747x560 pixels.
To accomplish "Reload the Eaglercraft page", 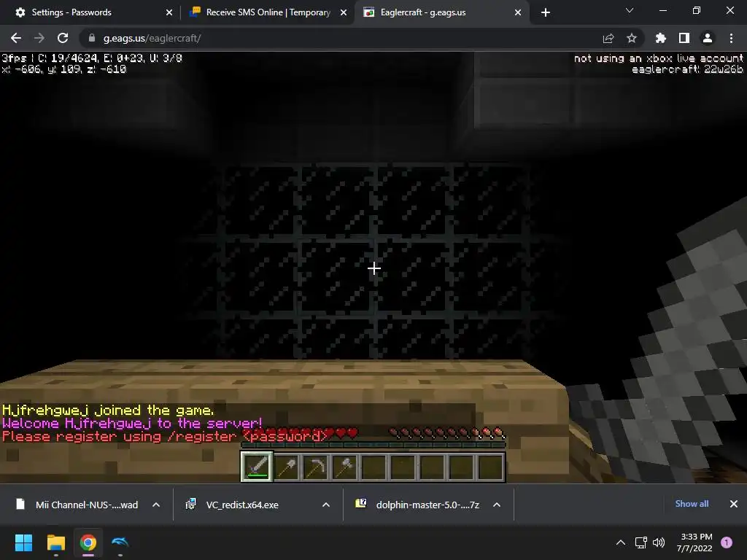I will 63,38.
